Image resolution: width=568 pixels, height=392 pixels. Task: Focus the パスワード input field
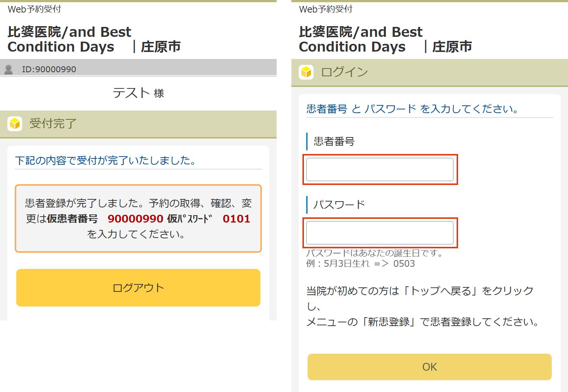(x=380, y=233)
